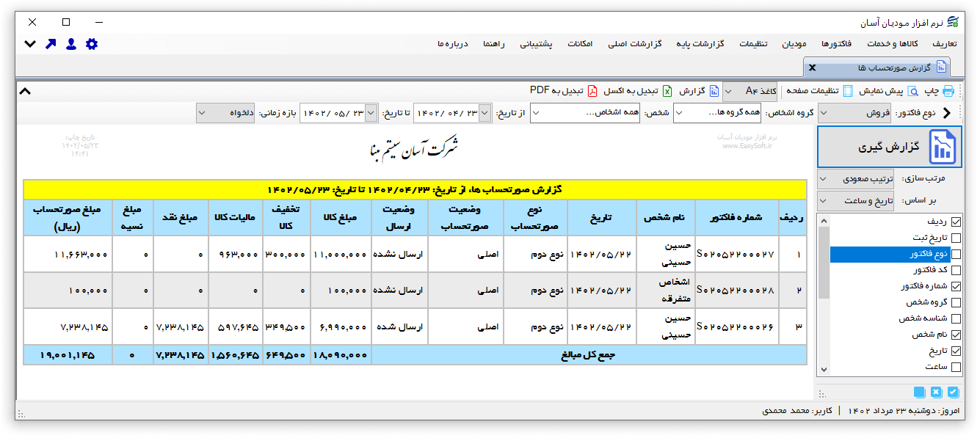
Task: Expand the گروه اشخاص dropdown
Action: click(717, 113)
